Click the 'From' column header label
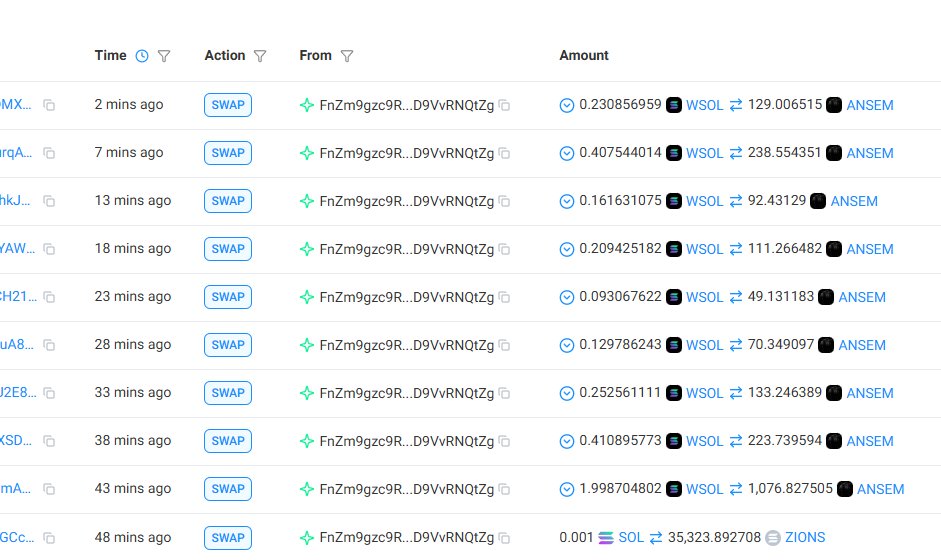941x560 pixels. pyautogui.click(x=316, y=55)
